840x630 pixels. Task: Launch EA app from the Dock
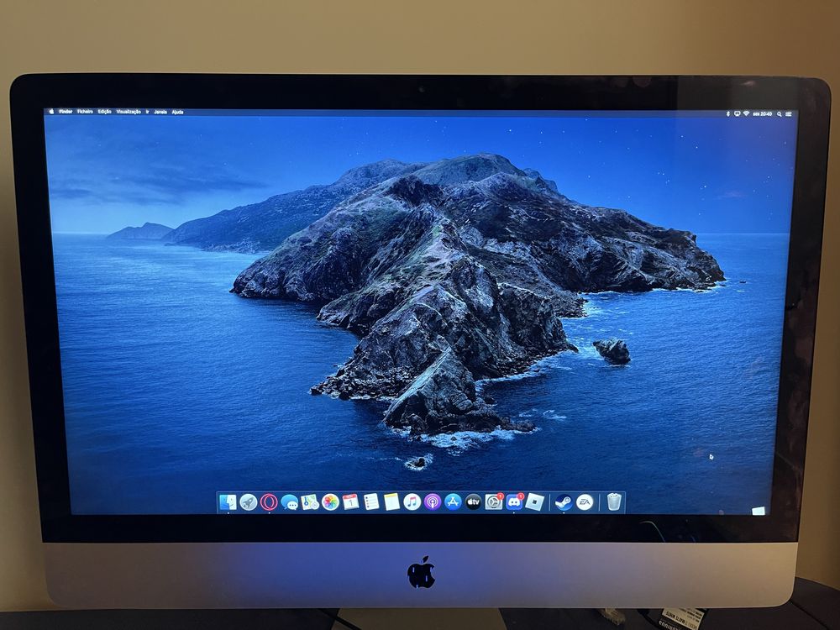coord(585,502)
